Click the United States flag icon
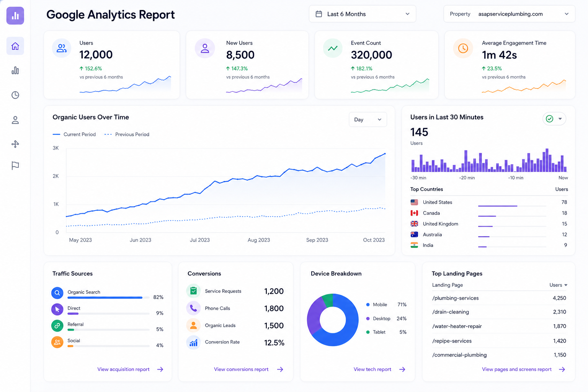Viewport: 588px width, 392px height. pos(414,202)
